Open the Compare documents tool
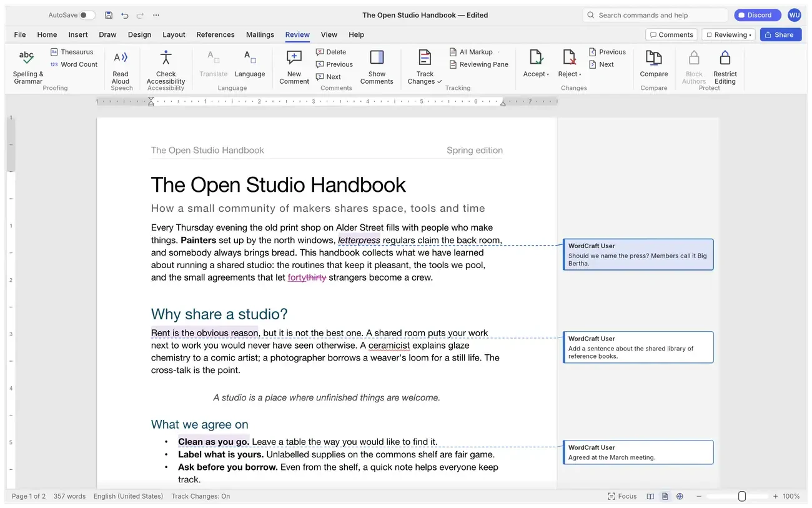The height and width of the screenshot is (508, 812). coord(654,66)
